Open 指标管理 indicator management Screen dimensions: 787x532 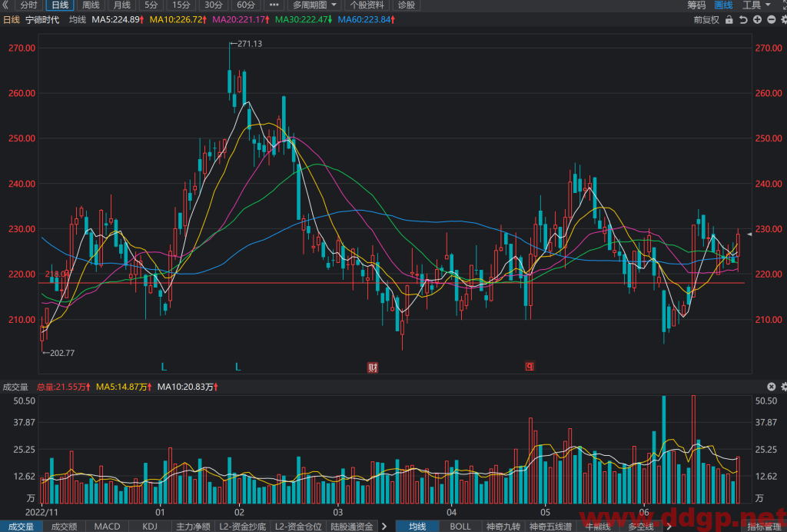pos(764,527)
